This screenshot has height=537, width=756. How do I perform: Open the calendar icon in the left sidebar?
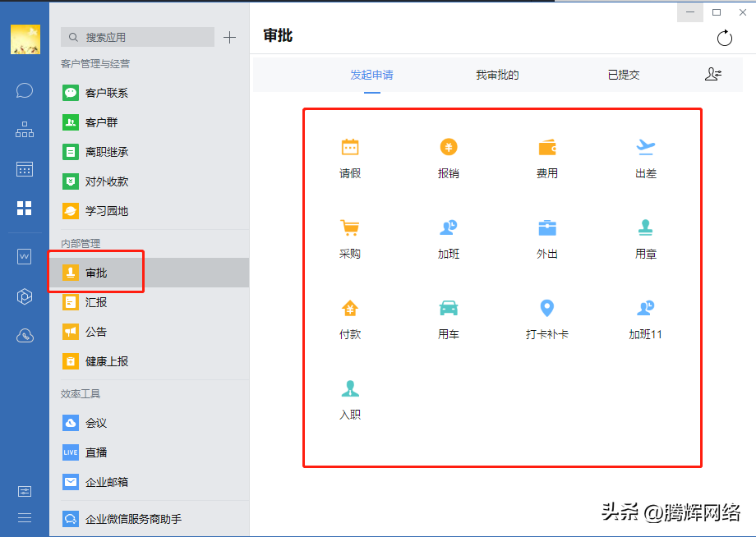click(x=25, y=169)
